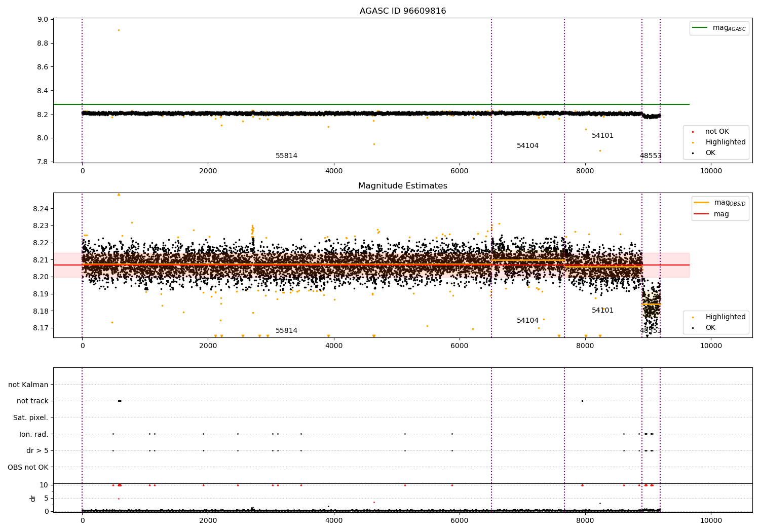Click the 54101 label in the middle plot
Screen dimensions: 760x532
pos(602,311)
